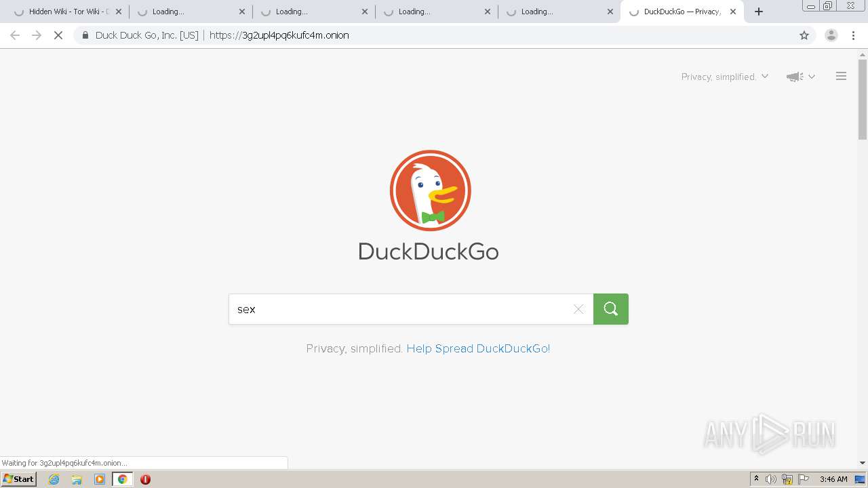Open the Chrome profile avatar
This screenshot has height=488, width=868.
pyautogui.click(x=831, y=35)
